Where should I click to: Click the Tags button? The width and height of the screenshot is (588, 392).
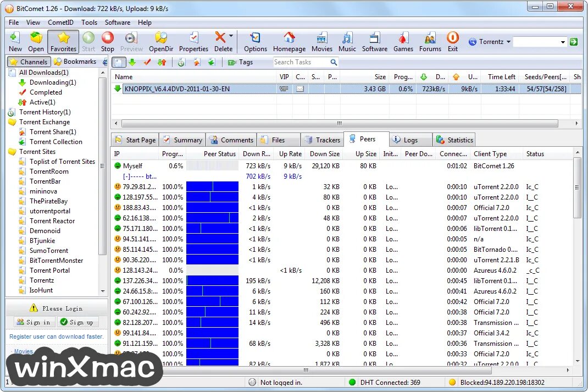(x=241, y=62)
